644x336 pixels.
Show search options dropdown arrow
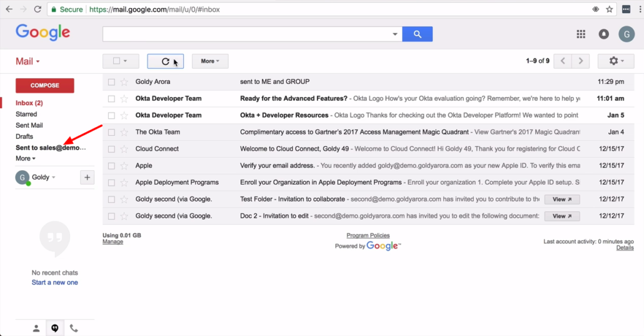pyautogui.click(x=395, y=34)
